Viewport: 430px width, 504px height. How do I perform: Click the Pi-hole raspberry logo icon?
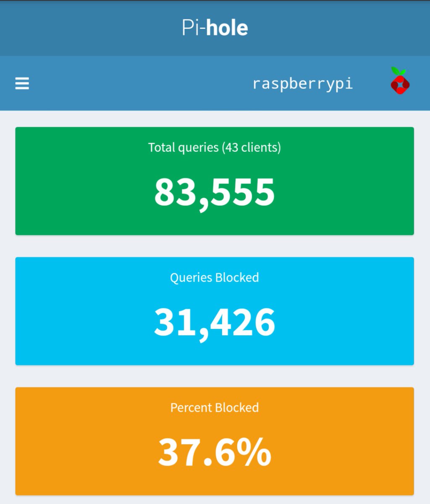(x=400, y=81)
